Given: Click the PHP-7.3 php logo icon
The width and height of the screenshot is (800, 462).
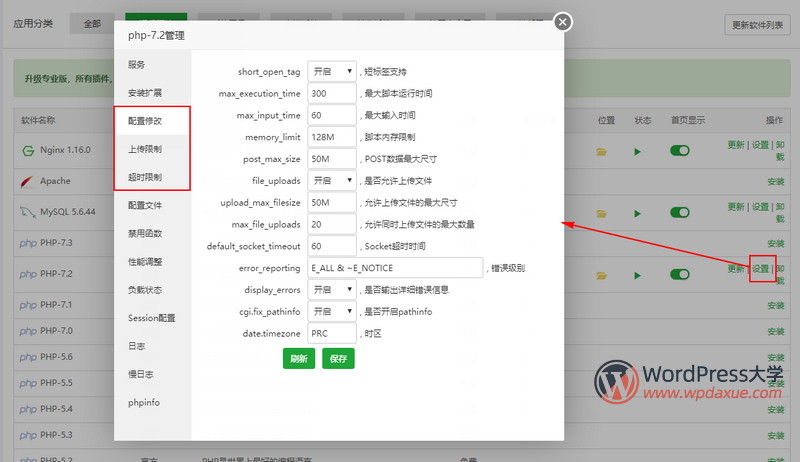Looking at the screenshot, I should pos(28,243).
